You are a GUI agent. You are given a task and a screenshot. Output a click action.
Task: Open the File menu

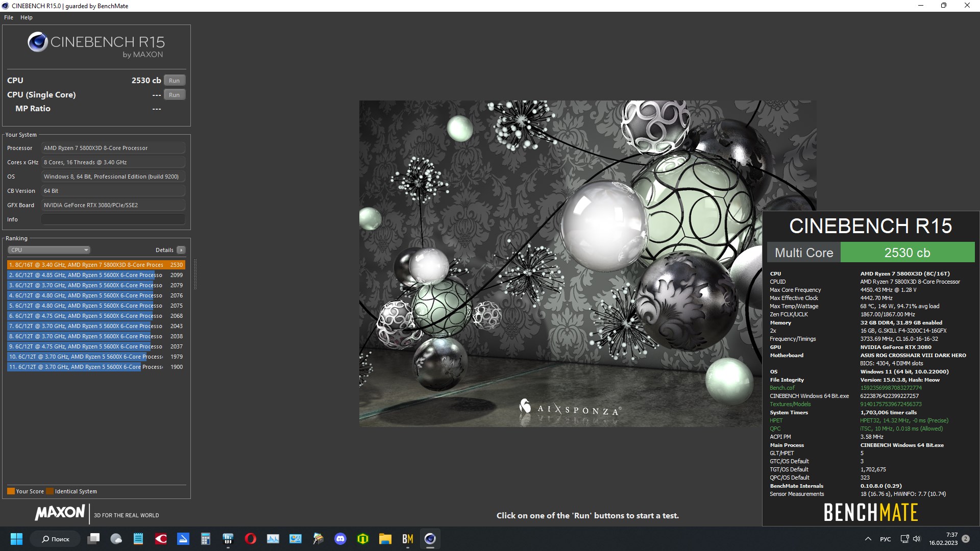(9, 17)
